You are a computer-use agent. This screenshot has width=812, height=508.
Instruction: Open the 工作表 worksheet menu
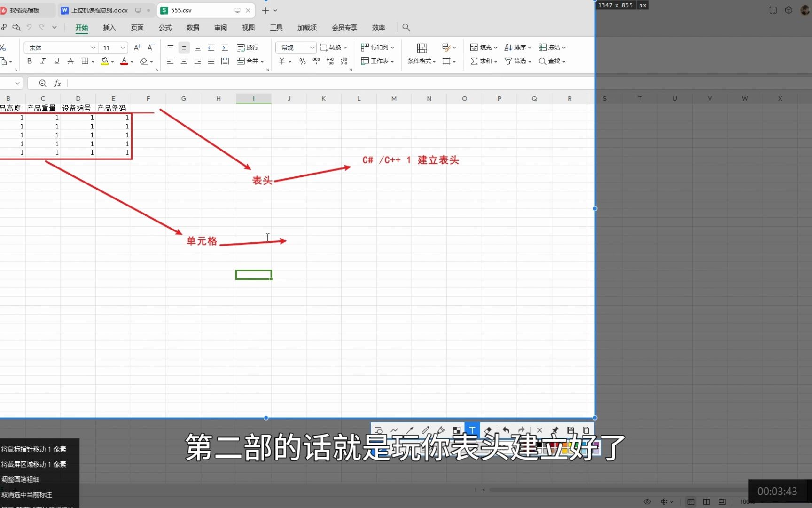[x=377, y=61]
